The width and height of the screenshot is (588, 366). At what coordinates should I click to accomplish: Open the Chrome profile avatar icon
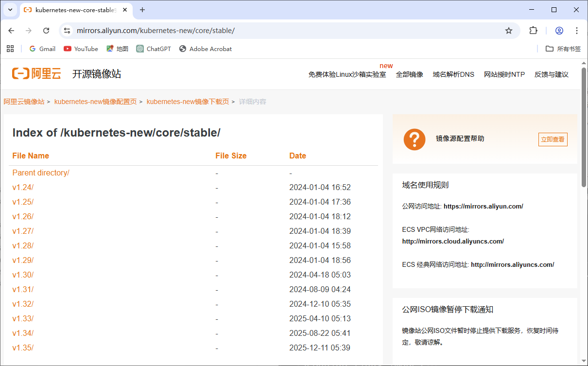[x=559, y=31]
